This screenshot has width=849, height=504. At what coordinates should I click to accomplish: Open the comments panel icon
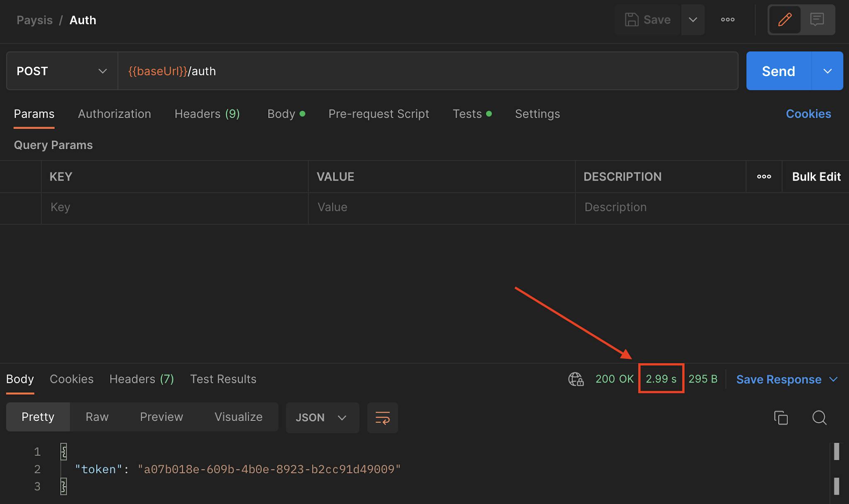(817, 19)
